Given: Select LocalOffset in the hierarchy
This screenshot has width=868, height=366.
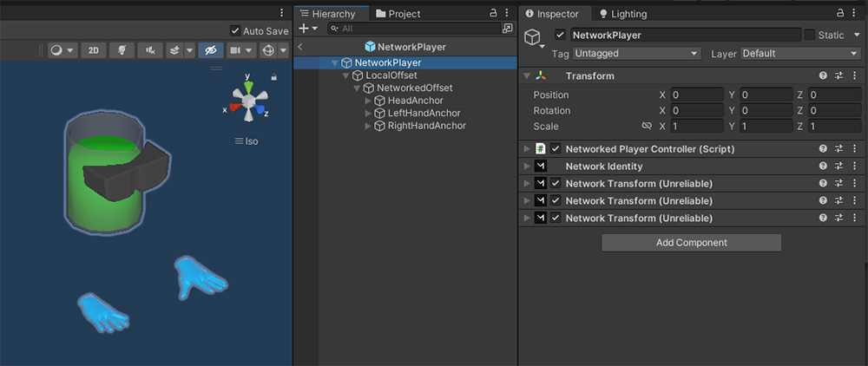Looking at the screenshot, I should pyautogui.click(x=391, y=75).
